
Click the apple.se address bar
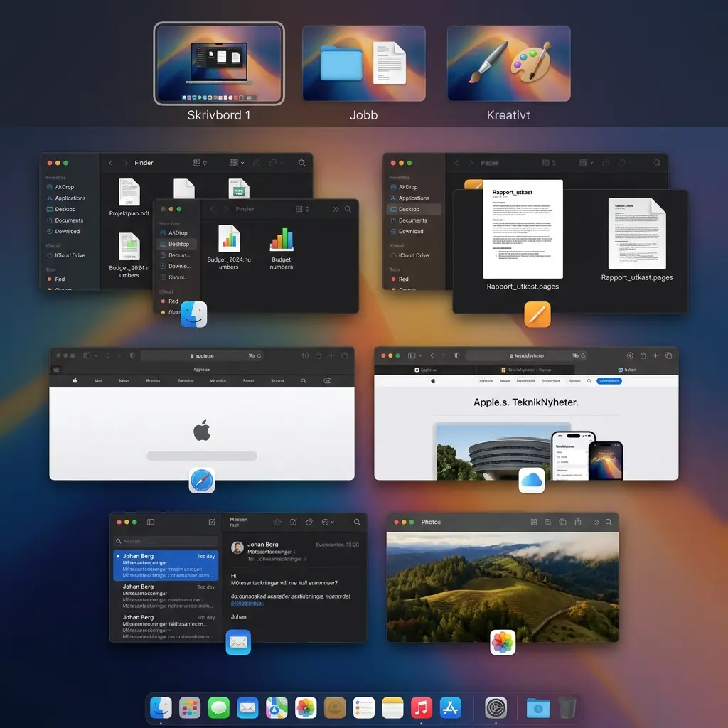tap(201, 355)
